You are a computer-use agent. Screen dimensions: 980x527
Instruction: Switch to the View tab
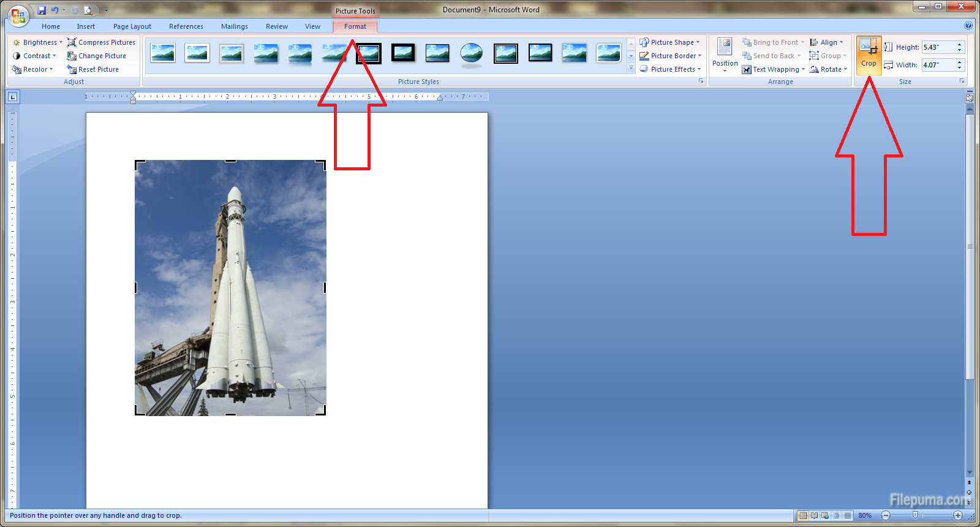[x=312, y=26]
